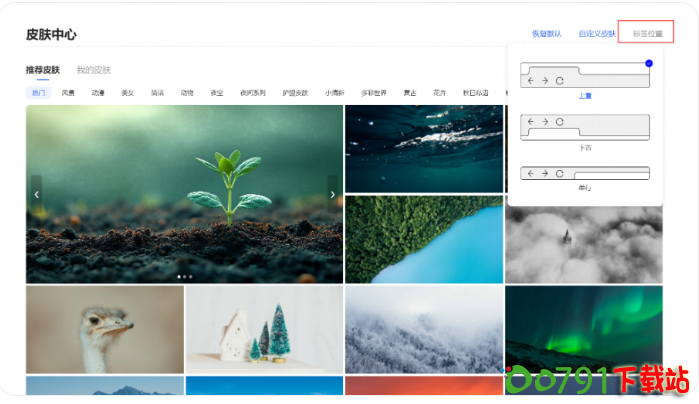
Task: Choose the underwater ocean skin thumbnail
Action: (424, 148)
